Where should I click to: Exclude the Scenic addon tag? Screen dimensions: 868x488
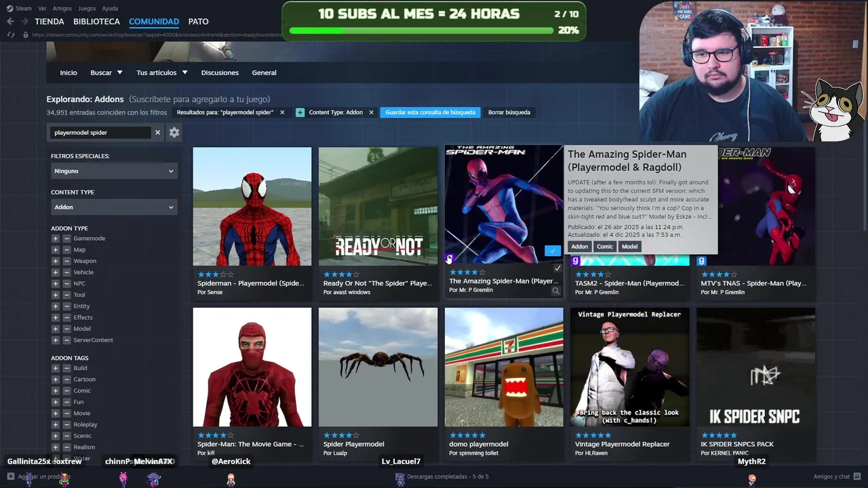click(66, 436)
